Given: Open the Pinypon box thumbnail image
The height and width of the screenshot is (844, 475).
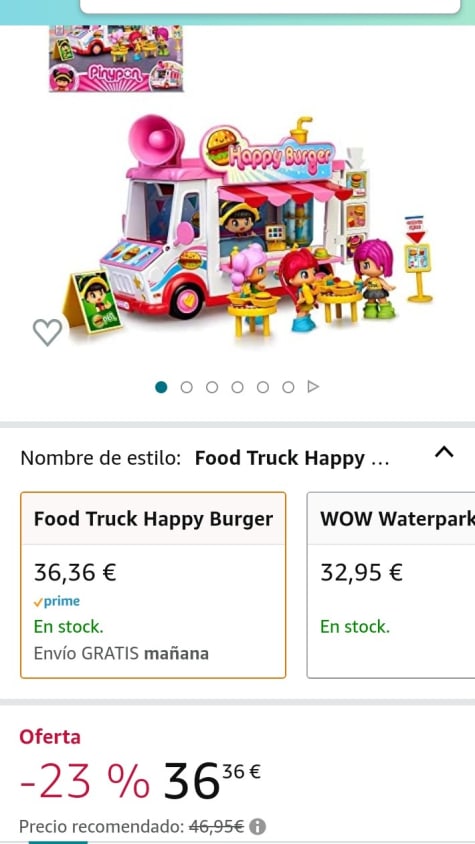Looking at the screenshot, I should 116,58.
